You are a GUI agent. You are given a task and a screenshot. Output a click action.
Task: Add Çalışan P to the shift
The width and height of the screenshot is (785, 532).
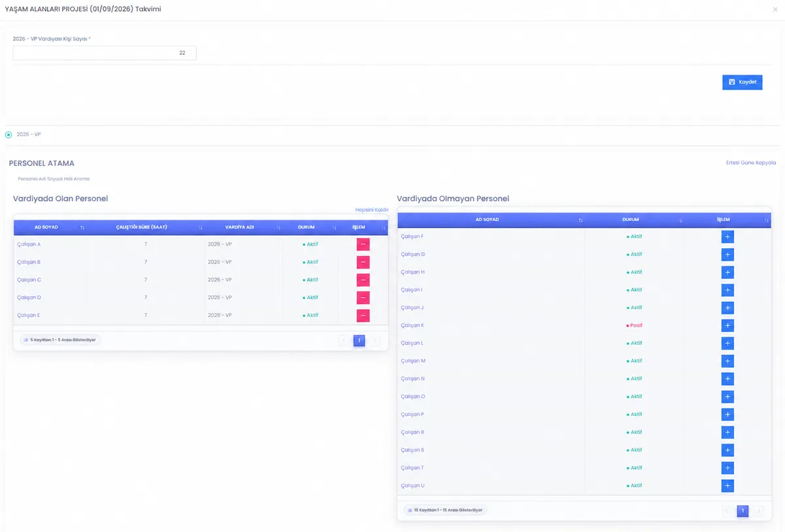(x=727, y=414)
